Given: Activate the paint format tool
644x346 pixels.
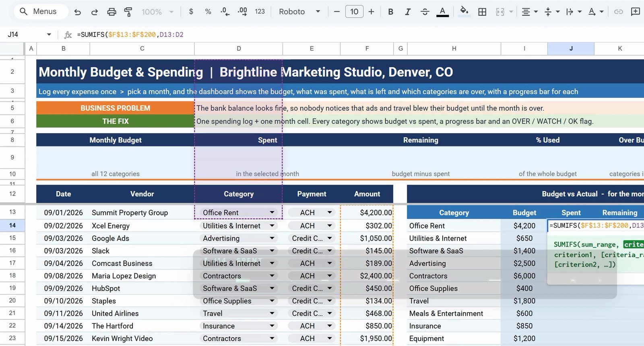Looking at the screenshot, I should coord(128,12).
